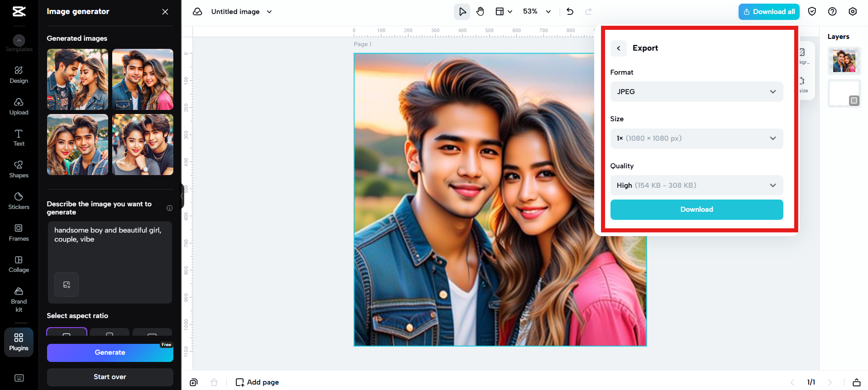Click the Export heading text
The width and height of the screenshot is (868, 390).
tap(645, 48)
